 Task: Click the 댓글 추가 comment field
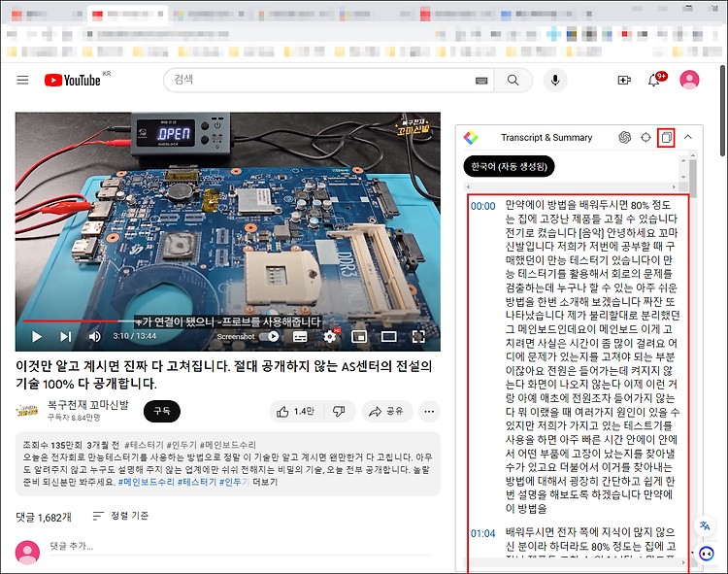pyautogui.click(x=240, y=547)
